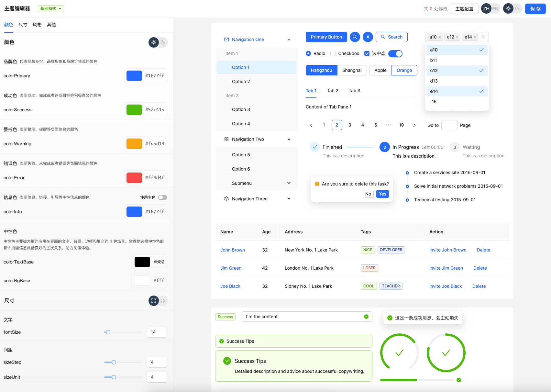Click the green check icon in content input
Screen dimensions: 551x392
click(366, 317)
